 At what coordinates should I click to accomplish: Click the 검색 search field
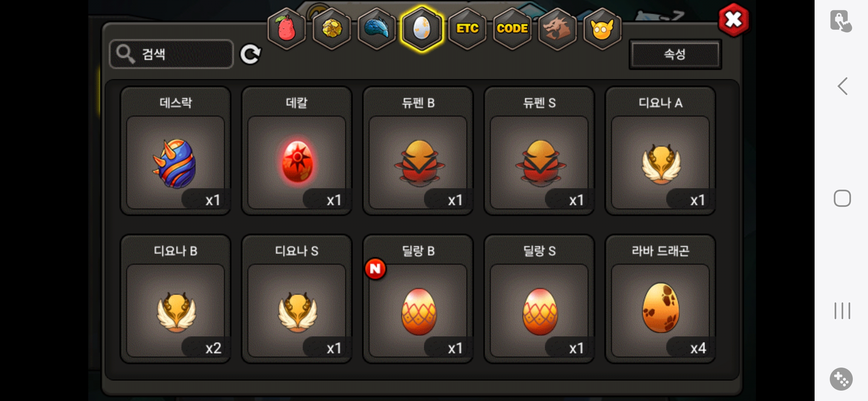click(171, 54)
